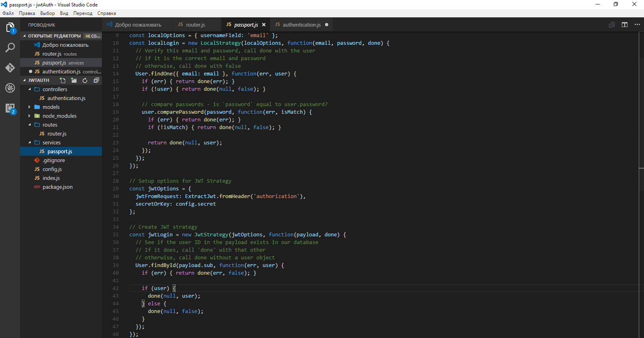Click New File icon in JWTAUTH header

(62, 80)
